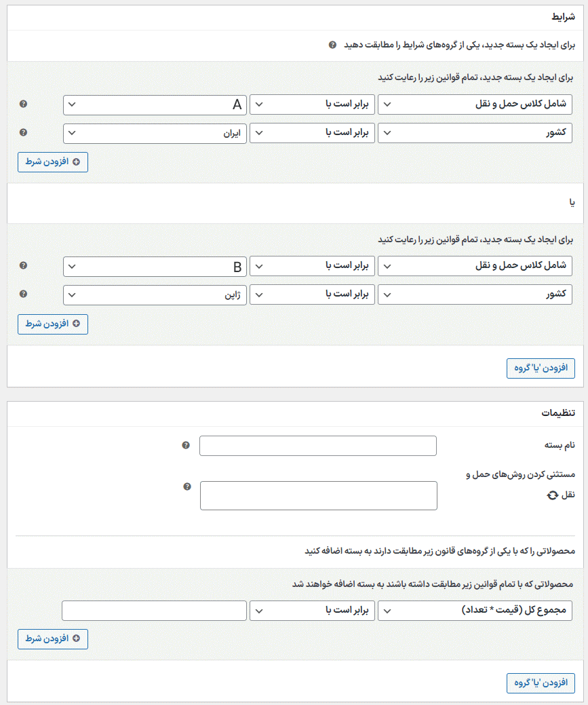Open کشور condition dropdown in first group
The height and width of the screenshot is (705, 588).
[x=475, y=133]
